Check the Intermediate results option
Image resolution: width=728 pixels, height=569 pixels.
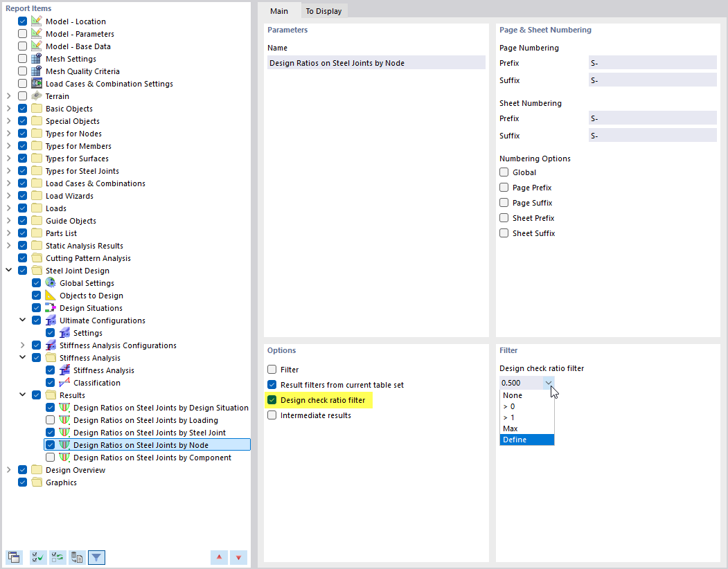(272, 415)
